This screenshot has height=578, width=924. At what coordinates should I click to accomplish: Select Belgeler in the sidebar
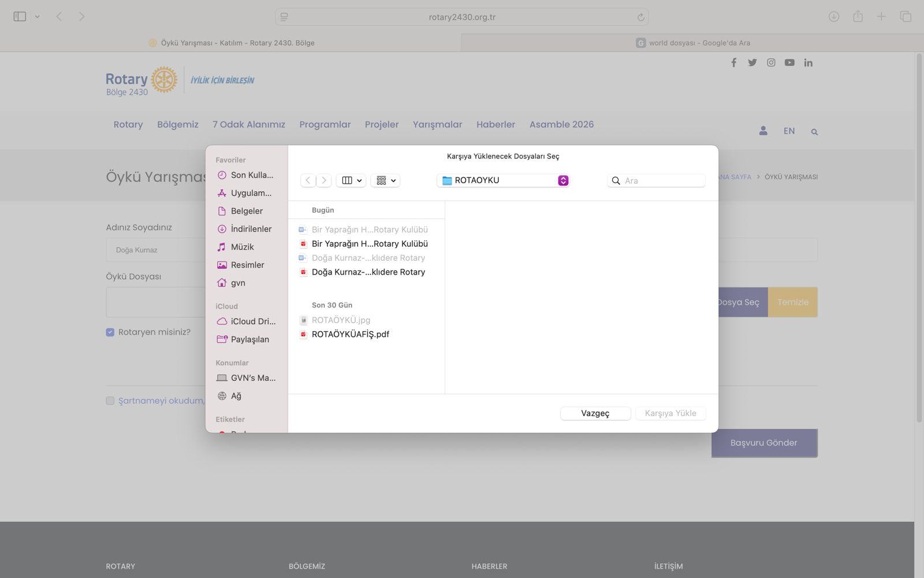pos(247,211)
